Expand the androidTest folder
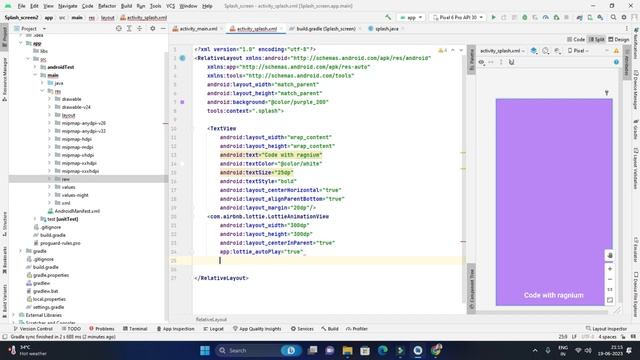The image size is (640, 360). pos(35,67)
